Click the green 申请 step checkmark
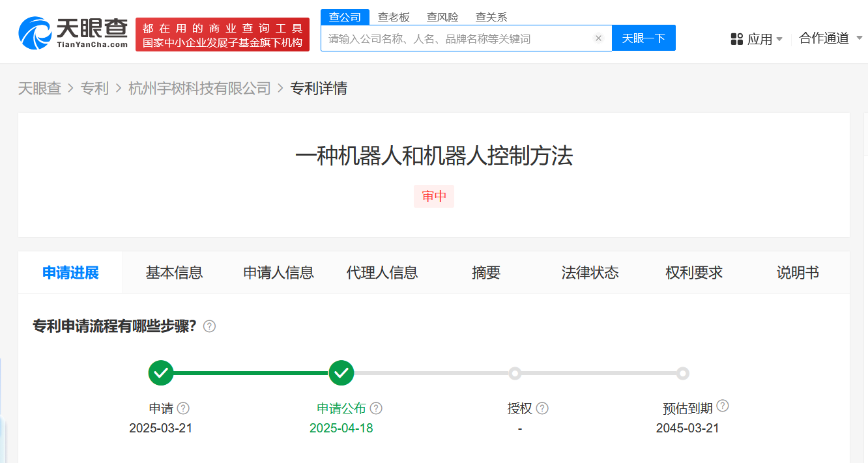 [x=161, y=373]
